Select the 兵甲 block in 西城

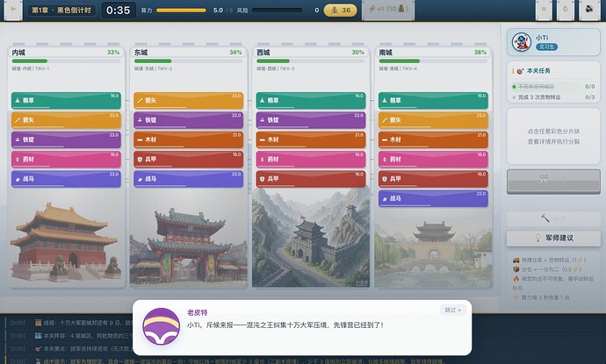pos(311,179)
